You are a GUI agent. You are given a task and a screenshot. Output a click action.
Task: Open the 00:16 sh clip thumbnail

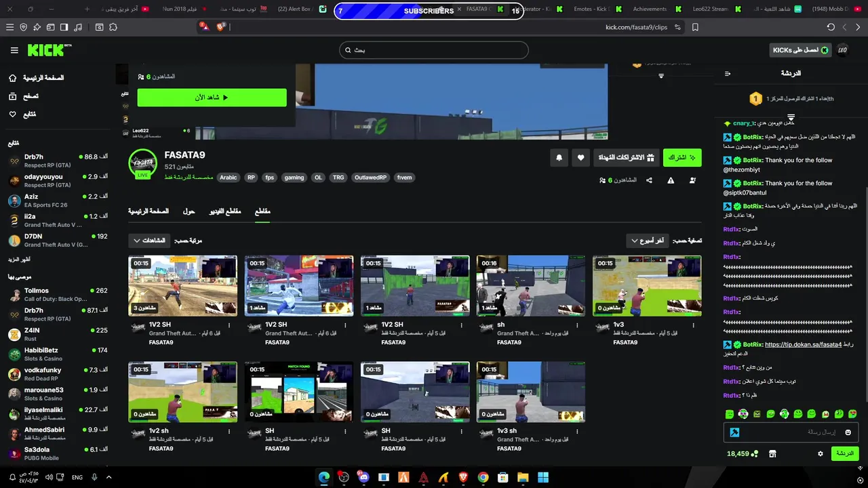(x=531, y=286)
